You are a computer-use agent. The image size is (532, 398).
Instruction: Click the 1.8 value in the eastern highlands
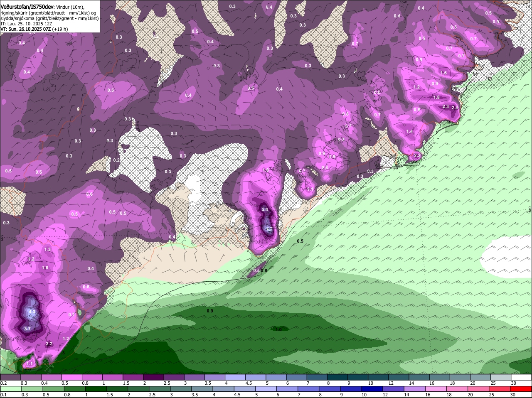point(436,97)
